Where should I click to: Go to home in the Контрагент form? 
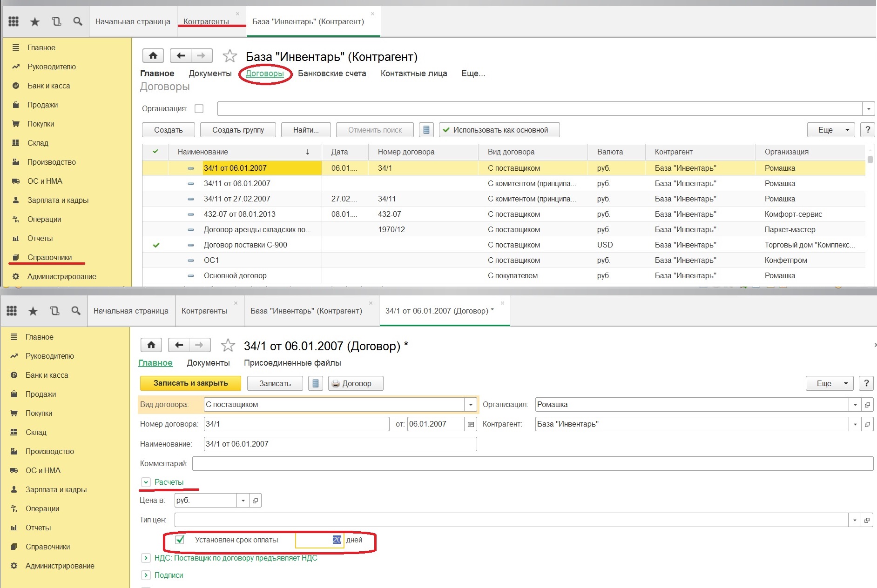[153, 56]
